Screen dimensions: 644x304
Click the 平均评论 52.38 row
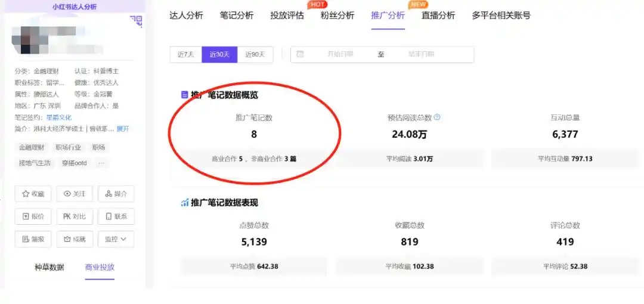565,266
